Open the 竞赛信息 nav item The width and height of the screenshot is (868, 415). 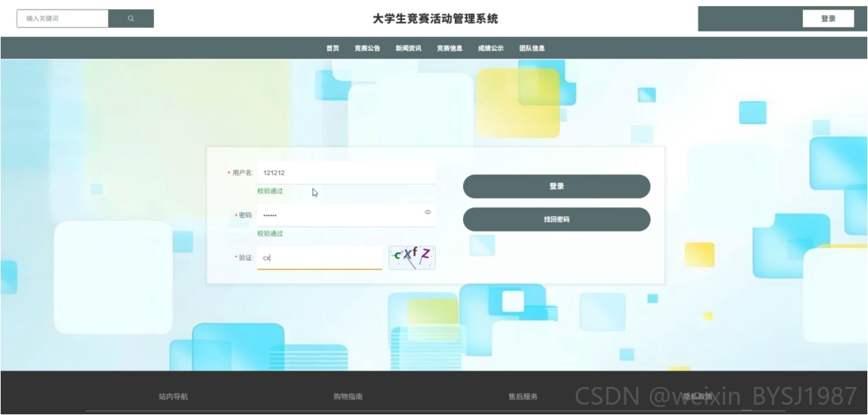449,48
